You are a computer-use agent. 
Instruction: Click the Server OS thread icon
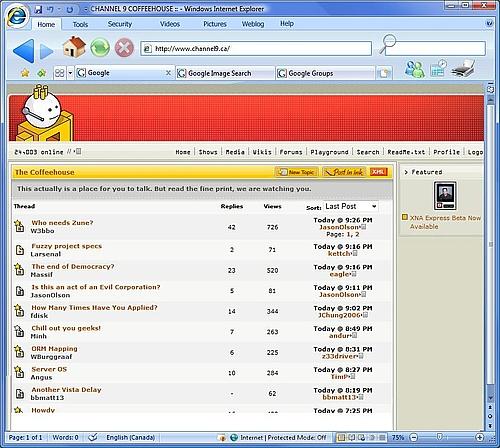[x=19, y=372]
